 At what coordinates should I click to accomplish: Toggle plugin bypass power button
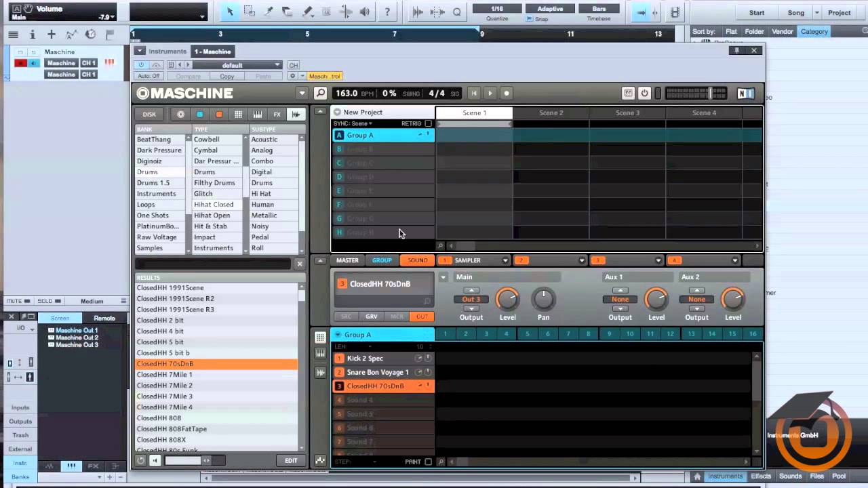point(141,65)
